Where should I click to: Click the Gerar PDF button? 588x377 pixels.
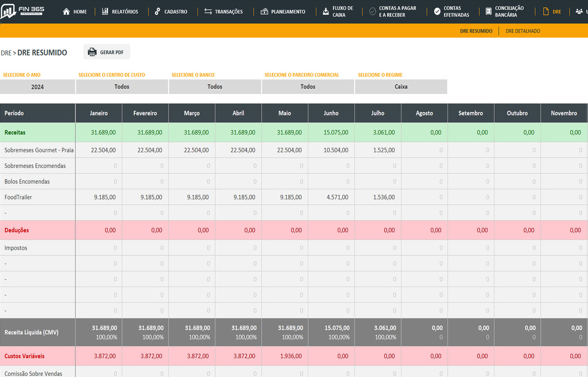point(107,52)
